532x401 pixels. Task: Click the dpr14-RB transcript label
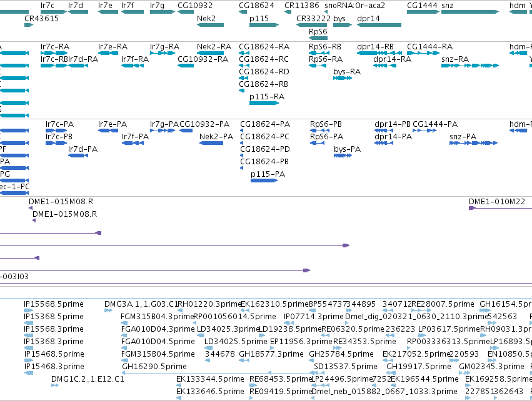[x=375, y=46]
